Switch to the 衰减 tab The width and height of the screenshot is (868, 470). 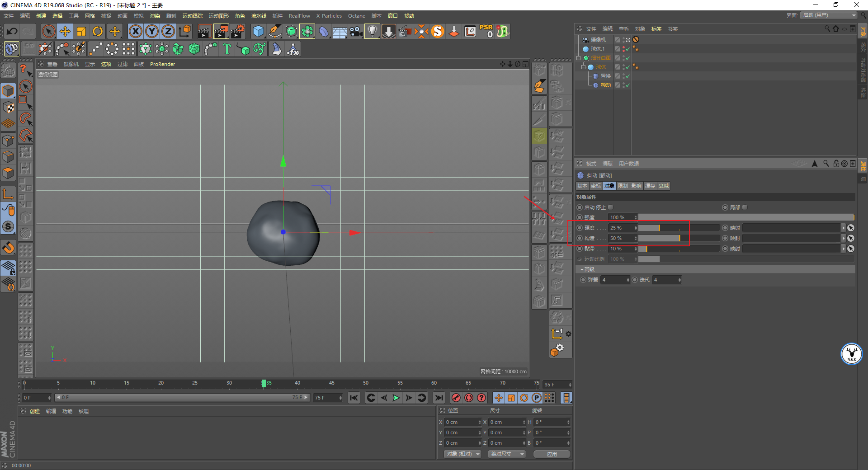coord(664,186)
